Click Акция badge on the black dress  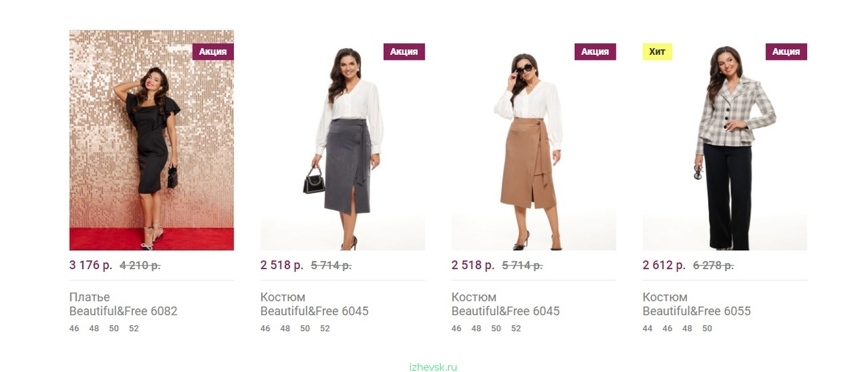tap(213, 51)
